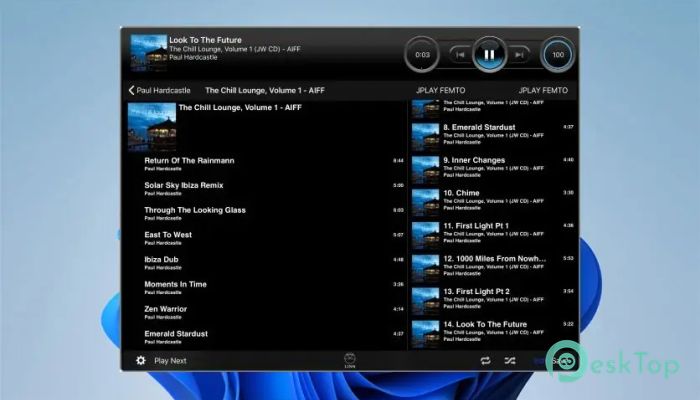Image resolution: width=700 pixels, height=400 pixels.
Task: Skip to the previous track
Action: [x=460, y=54]
